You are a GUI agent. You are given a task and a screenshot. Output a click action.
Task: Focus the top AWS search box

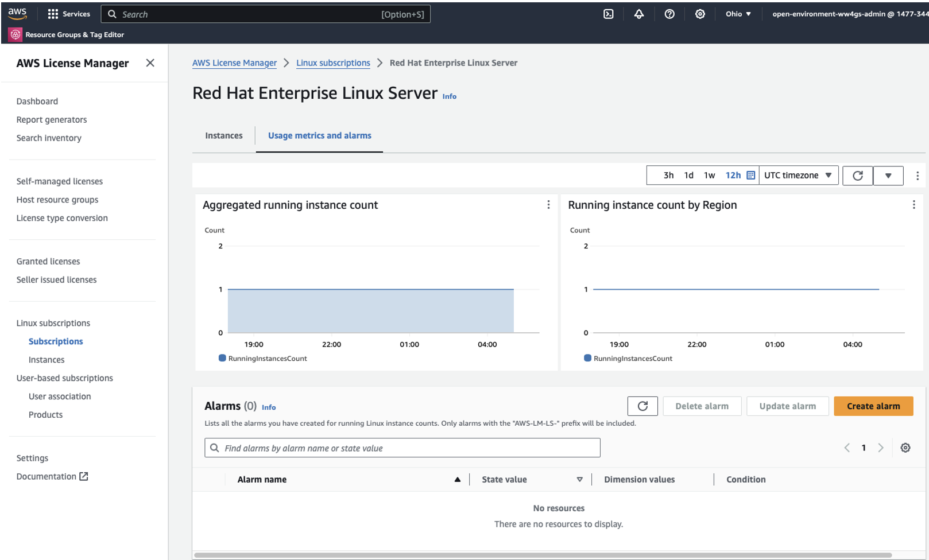(265, 14)
